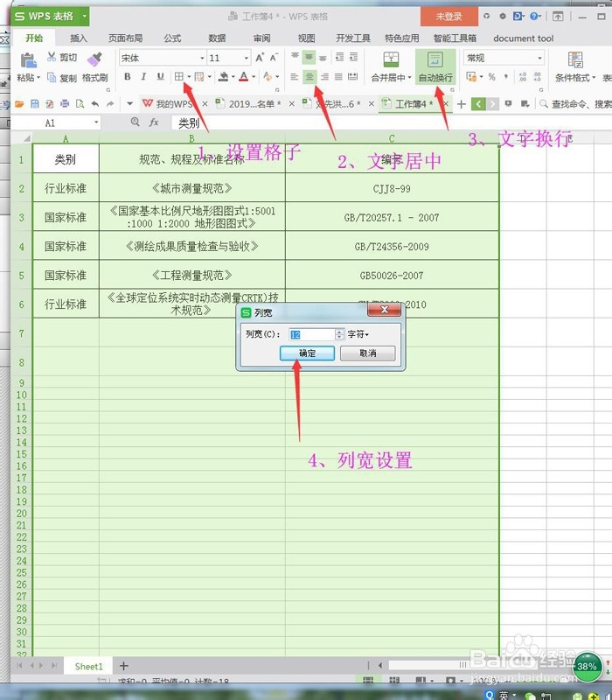612x700 pixels.
Task: Click the undo arrow icon
Action: point(95,104)
